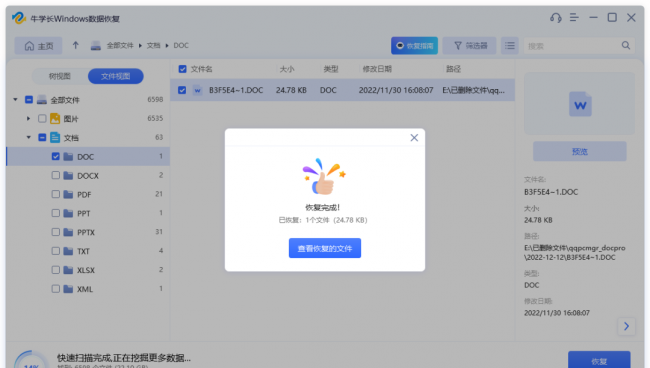Switch to 文件视图 tab
Screen dimensions: 650x368
pyautogui.click(x=116, y=76)
